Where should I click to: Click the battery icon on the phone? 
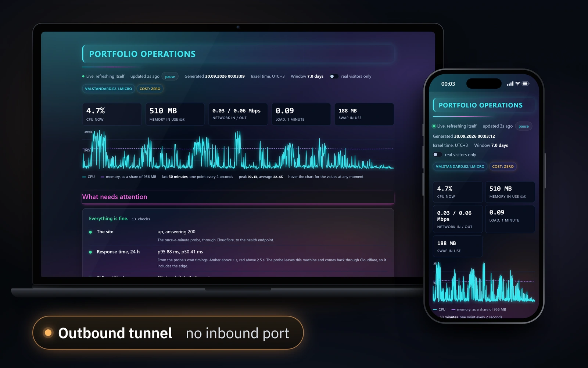526,84
